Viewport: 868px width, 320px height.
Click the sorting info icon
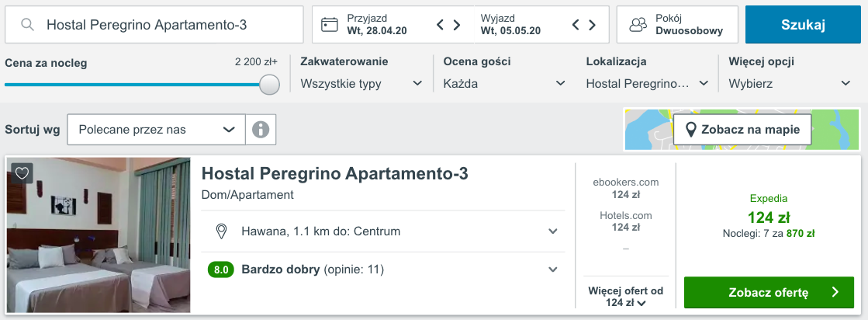pyautogui.click(x=261, y=130)
